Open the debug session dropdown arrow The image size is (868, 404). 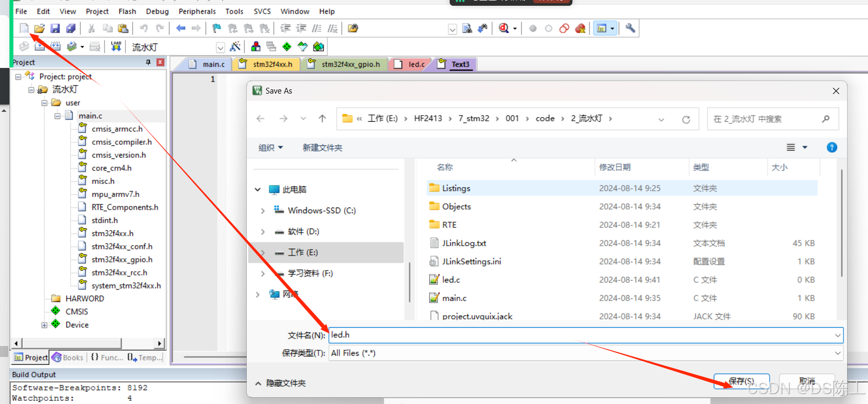coord(515,28)
